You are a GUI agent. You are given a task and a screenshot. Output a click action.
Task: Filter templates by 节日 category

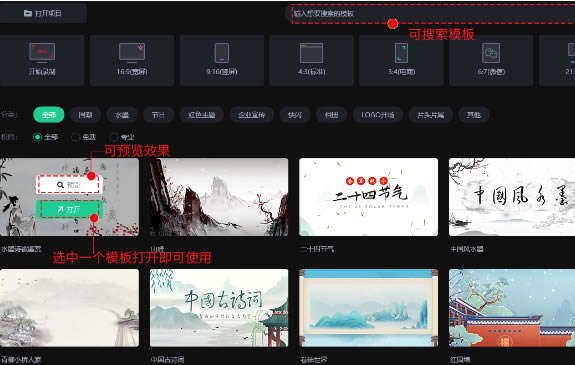[x=158, y=115]
